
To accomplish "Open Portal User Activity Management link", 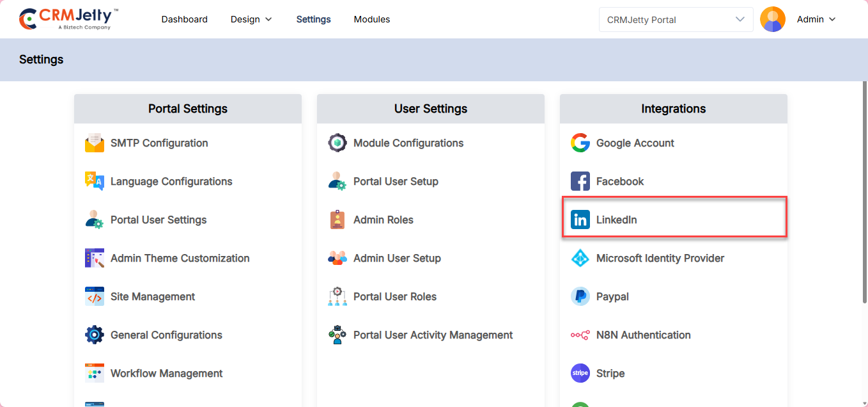I will [x=433, y=335].
